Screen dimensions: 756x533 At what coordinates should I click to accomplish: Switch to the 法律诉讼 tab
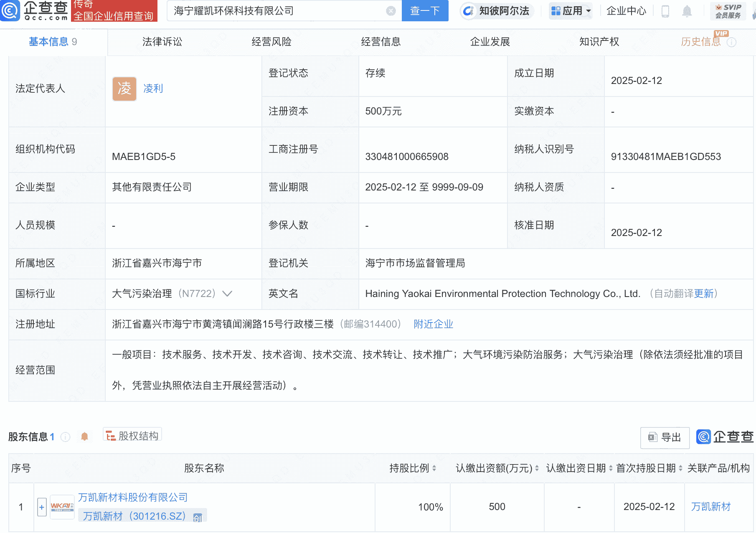click(162, 42)
